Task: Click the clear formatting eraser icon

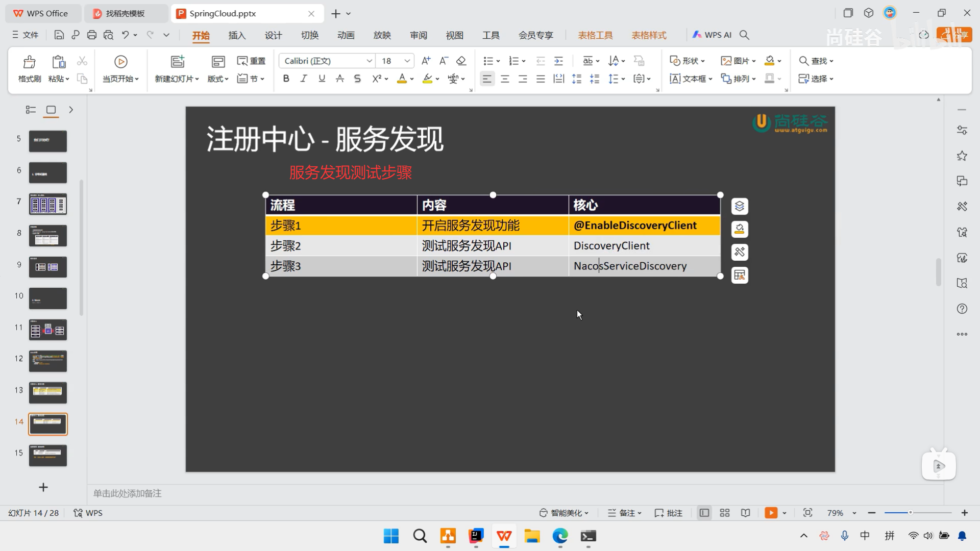Action: [x=461, y=61]
